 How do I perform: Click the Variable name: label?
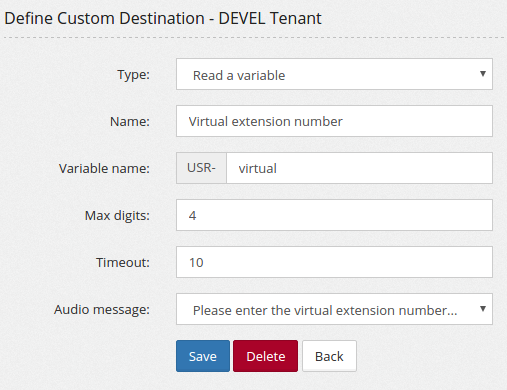coord(104,168)
